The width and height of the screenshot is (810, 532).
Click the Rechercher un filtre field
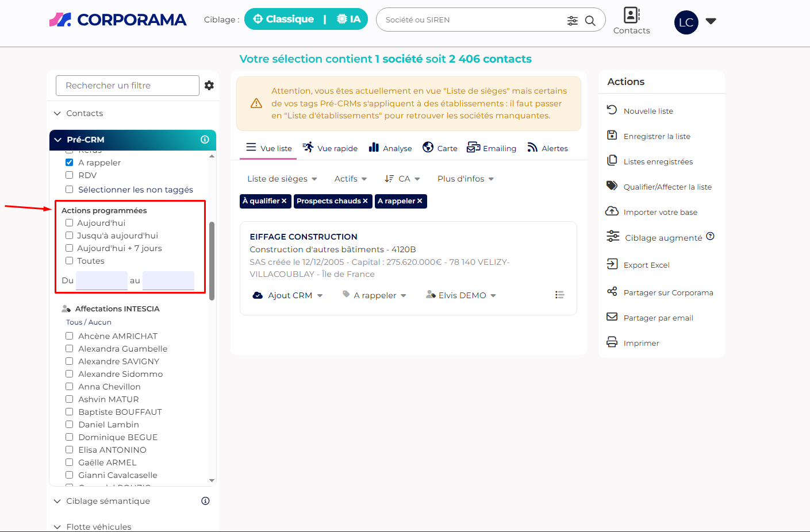coord(127,86)
